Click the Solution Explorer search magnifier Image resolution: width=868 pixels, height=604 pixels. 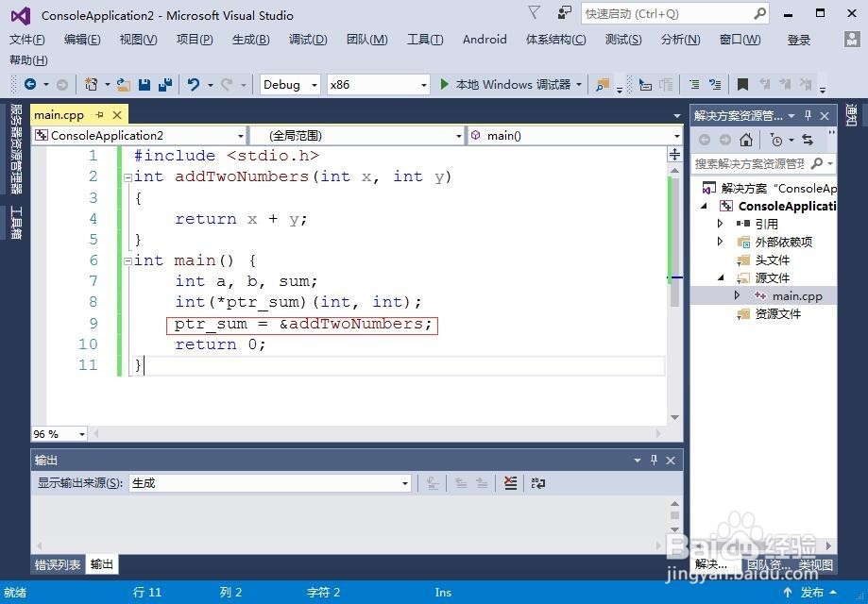pos(816,163)
